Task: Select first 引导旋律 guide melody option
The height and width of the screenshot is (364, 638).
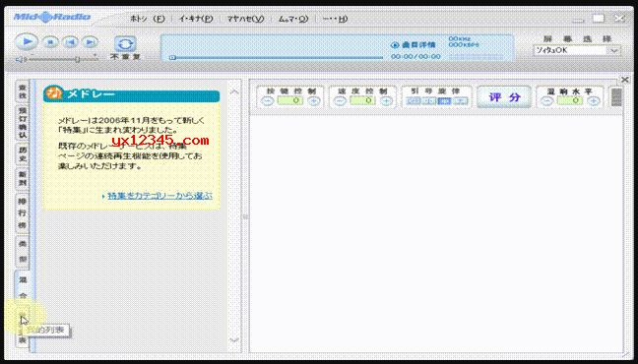Action: pyautogui.click(x=414, y=101)
